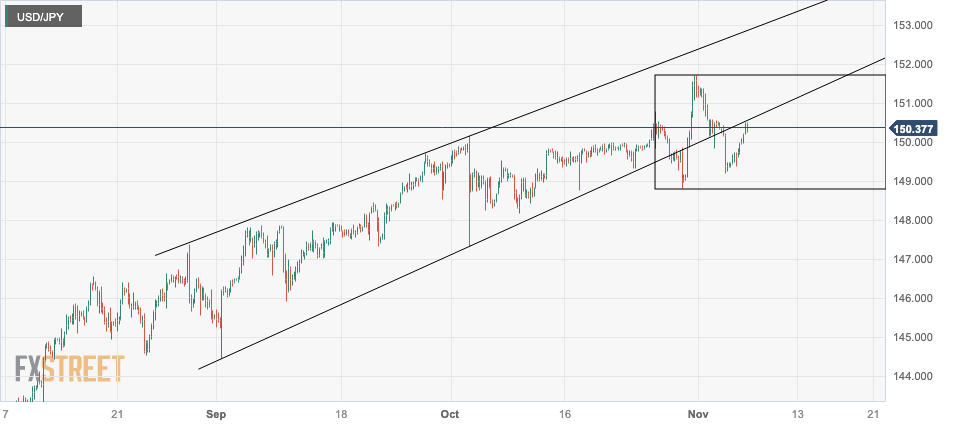Select the Nov date axis label
This screenshot has height=427, width=956.
697,414
